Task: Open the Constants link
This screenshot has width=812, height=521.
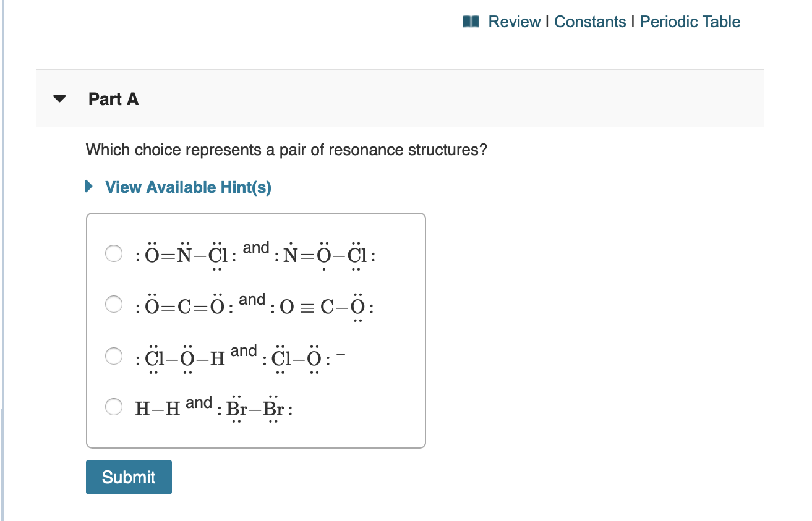Action: tap(590, 22)
